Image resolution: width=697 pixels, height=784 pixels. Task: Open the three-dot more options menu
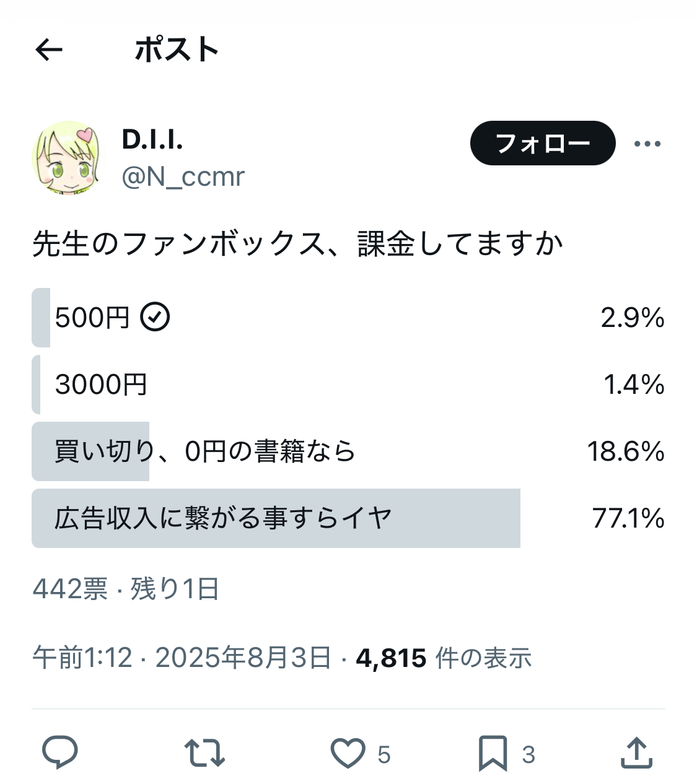pos(647,144)
